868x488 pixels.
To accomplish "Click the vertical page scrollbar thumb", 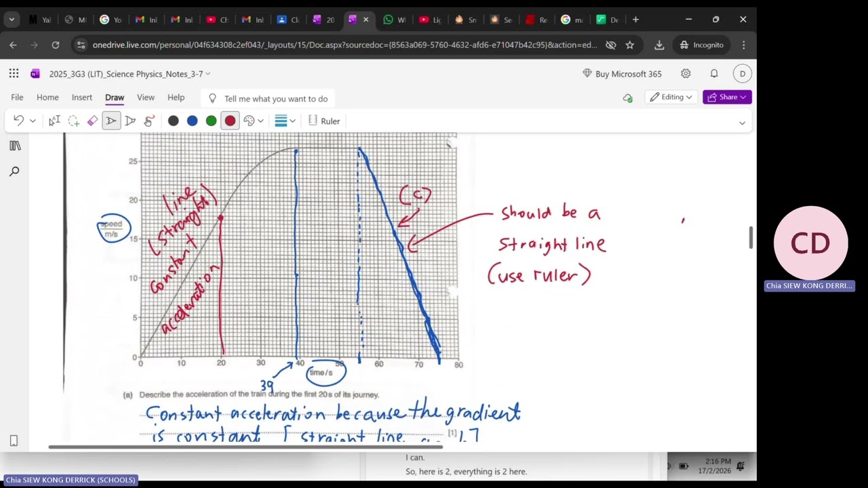I will click(x=751, y=238).
